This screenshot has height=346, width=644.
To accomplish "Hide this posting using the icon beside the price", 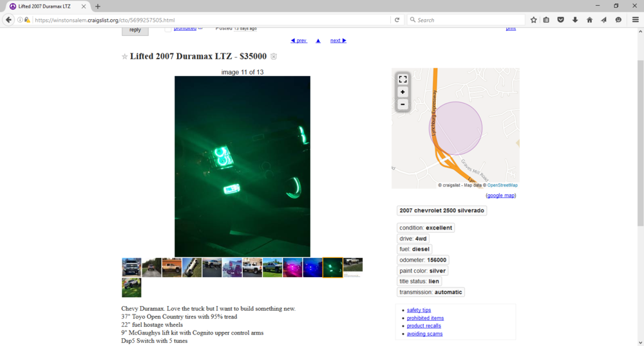I will (274, 57).
